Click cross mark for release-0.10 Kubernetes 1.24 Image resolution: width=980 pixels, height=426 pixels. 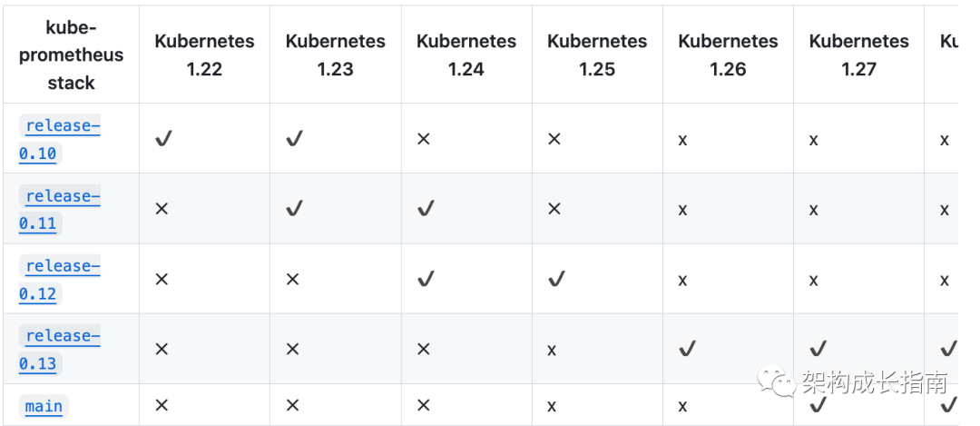click(424, 139)
